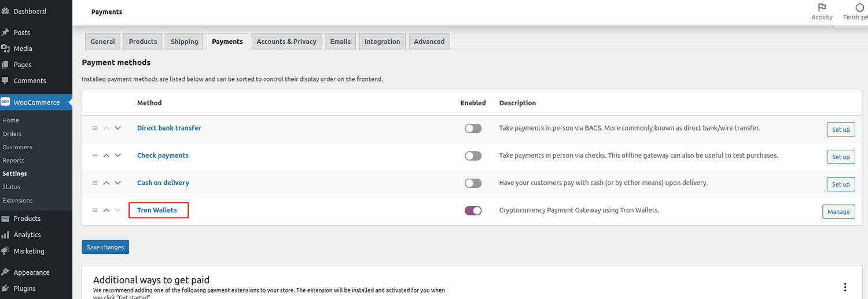
Task: Click the Save changes button
Action: coord(105,247)
